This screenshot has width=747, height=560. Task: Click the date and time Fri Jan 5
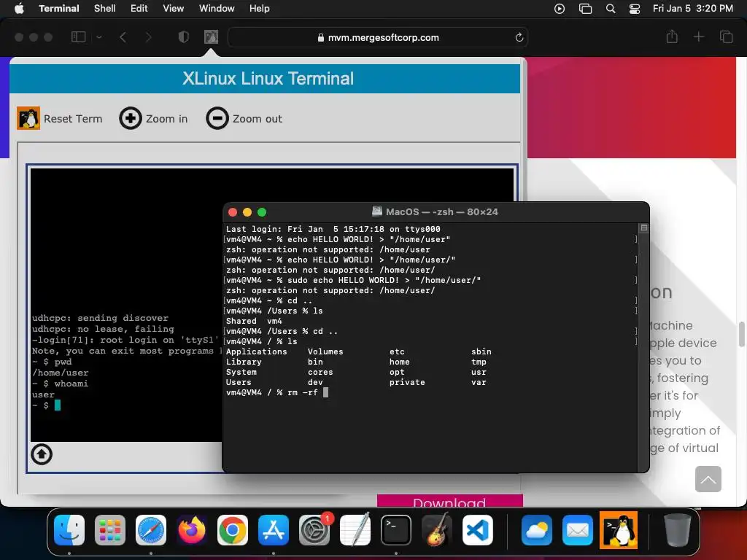[x=693, y=9]
